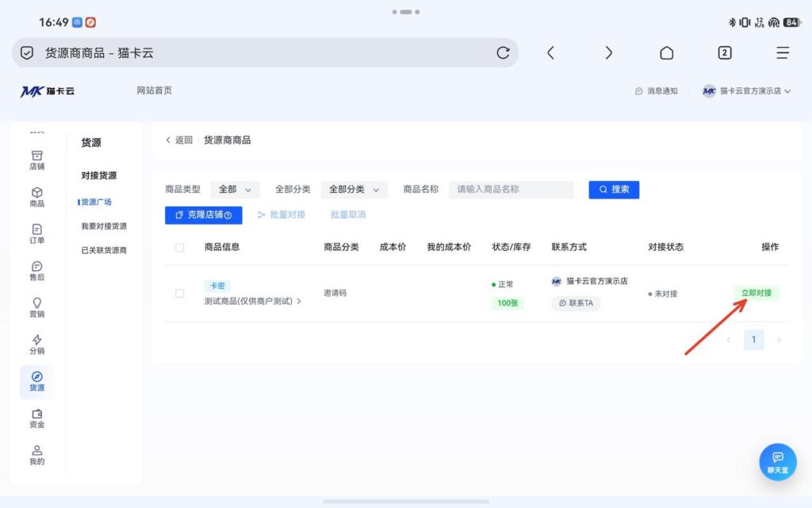Viewport: 812px width, 508px height.
Task: Click the previous page pagination arrow
Action: (729, 340)
